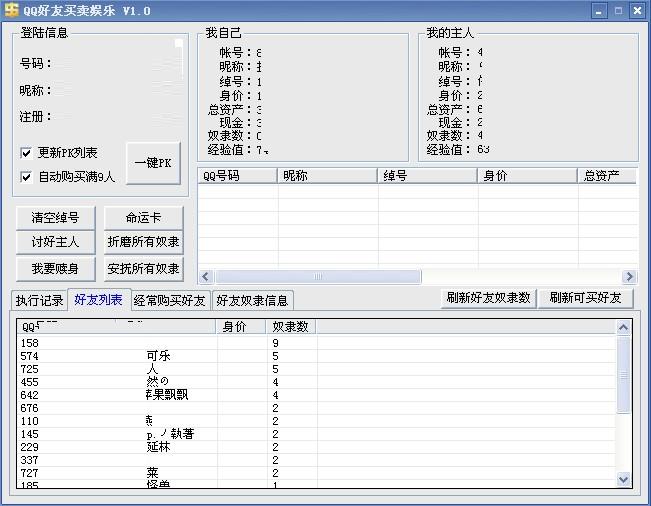Select friend row starting with 676
Screen dimensions: 651x506
(x=316, y=408)
